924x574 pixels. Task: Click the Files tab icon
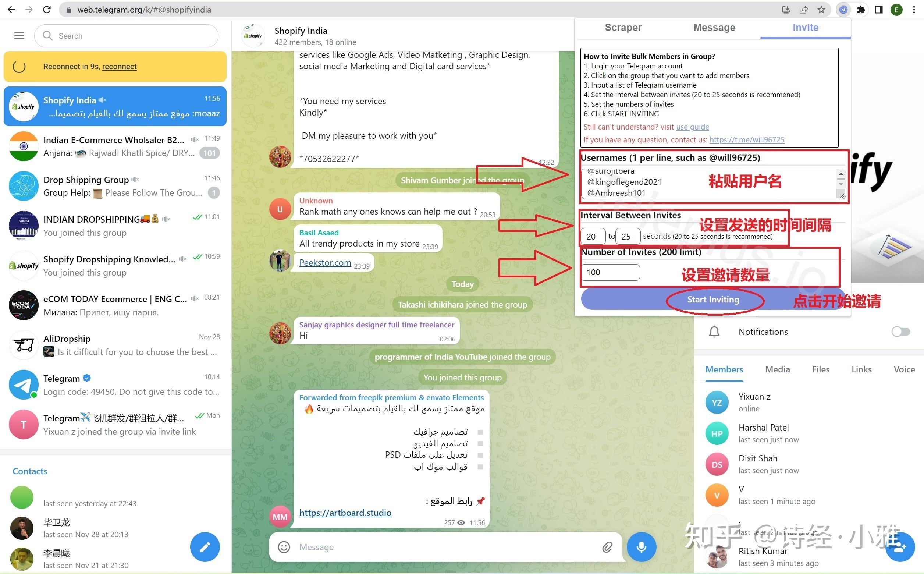point(820,369)
